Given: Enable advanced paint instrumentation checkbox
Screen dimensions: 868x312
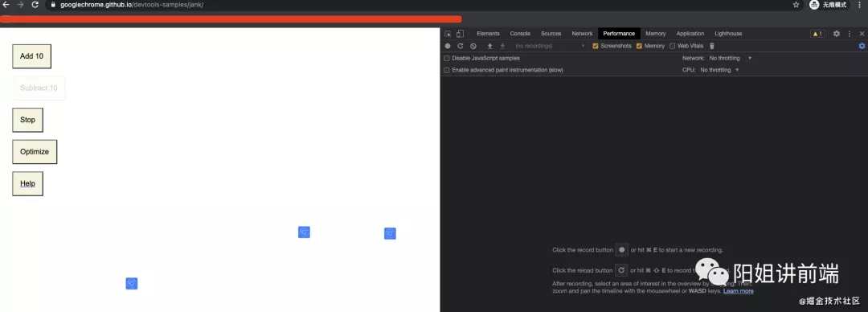Looking at the screenshot, I should pyautogui.click(x=447, y=71).
